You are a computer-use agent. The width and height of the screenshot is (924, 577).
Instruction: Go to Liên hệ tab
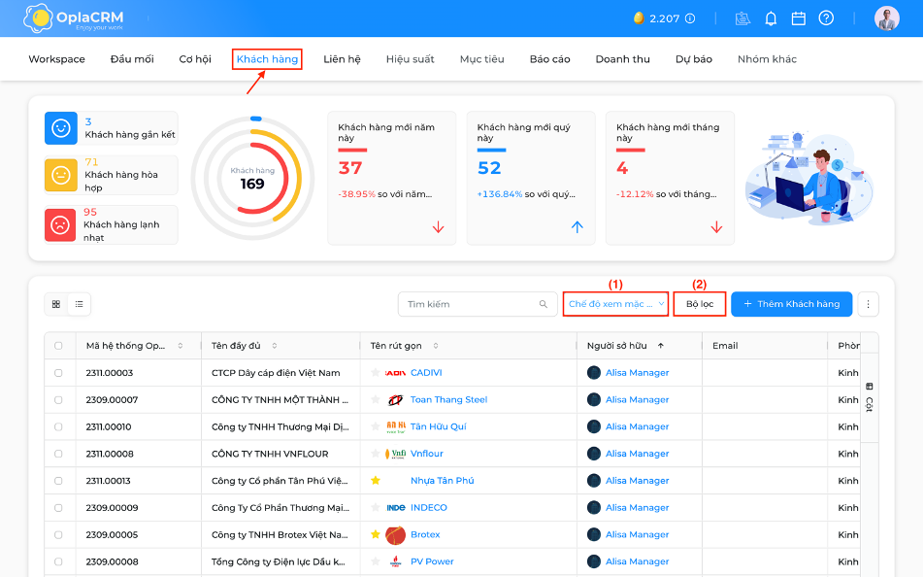coord(342,59)
